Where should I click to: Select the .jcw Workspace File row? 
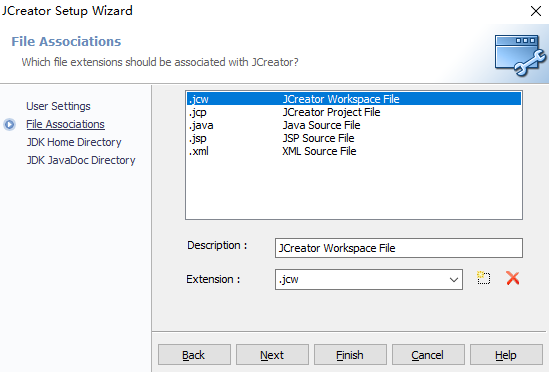354,99
